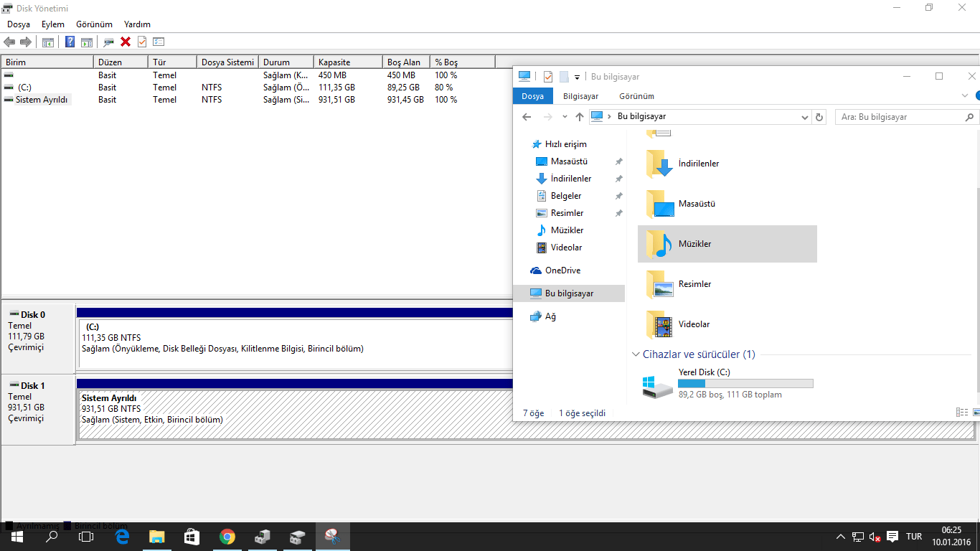Image resolution: width=980 pixels, height=551 pixels.
Task: Open Belgeler in the navigation pane
Action: pyautogui.click(x=566, y=196)
